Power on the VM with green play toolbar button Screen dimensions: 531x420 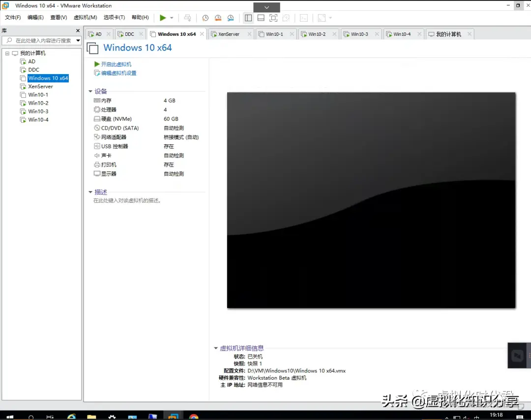click(x=162, y=18)
